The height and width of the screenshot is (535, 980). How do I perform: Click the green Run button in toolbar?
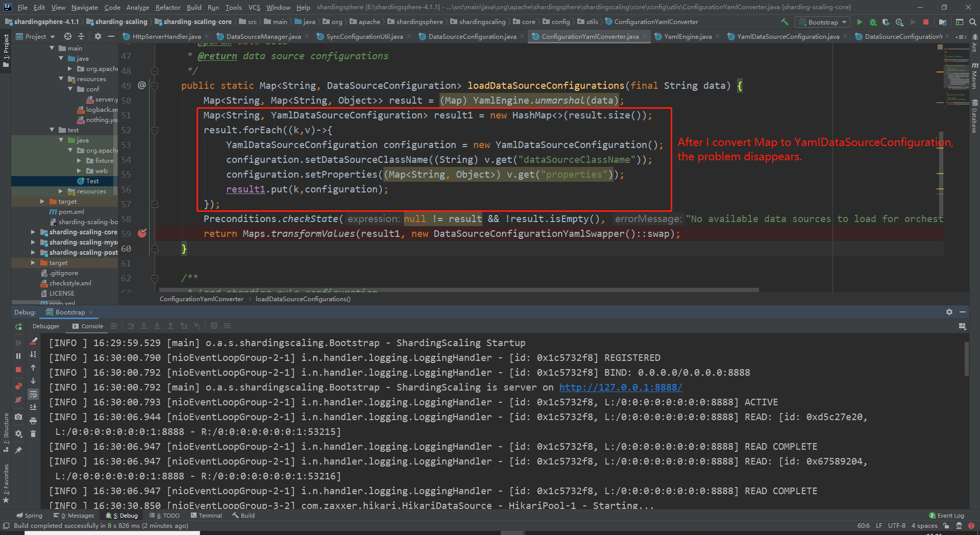point(860,22)
